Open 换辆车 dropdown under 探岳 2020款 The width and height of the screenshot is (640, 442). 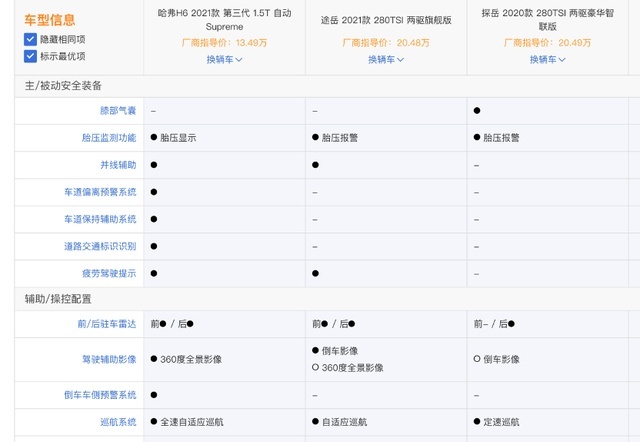pos(547,60)
